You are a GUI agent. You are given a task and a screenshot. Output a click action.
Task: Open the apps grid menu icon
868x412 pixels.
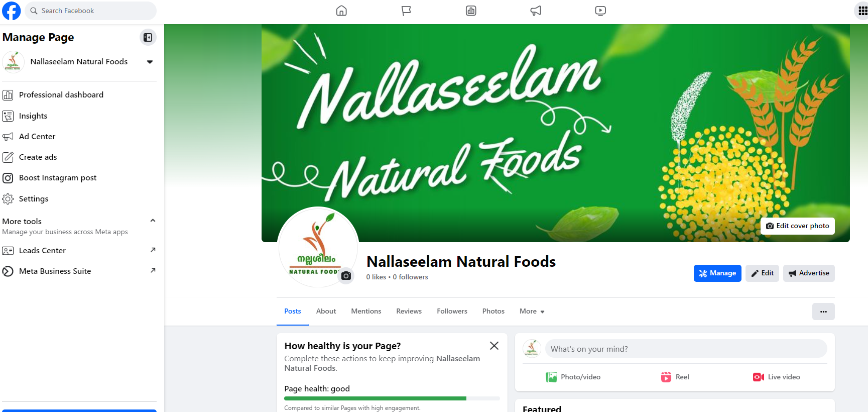click(x=861, y=11)
